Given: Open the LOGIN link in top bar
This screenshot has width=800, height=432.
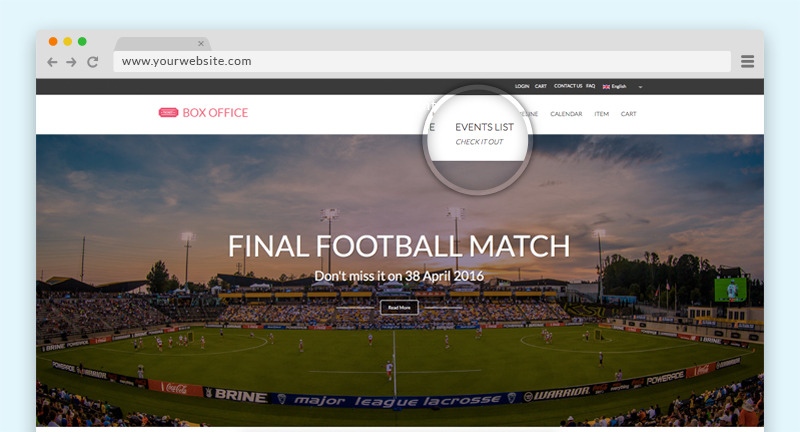Looking at the screenshot, I should click(522, 86).
